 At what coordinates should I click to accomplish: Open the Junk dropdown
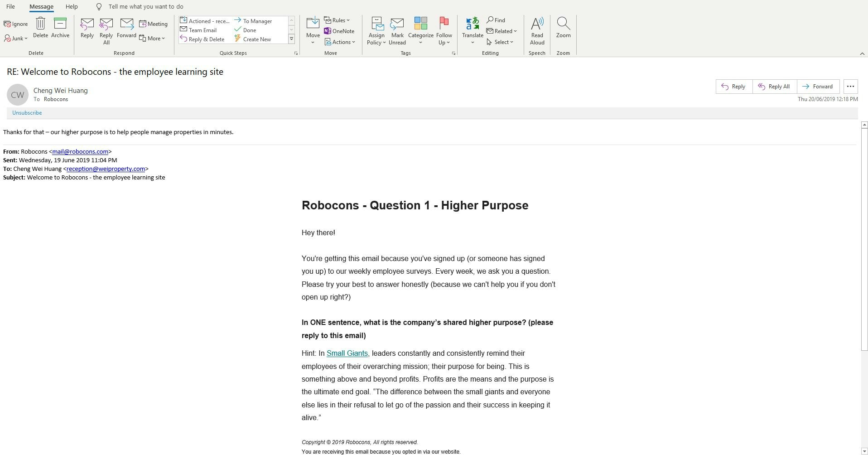[16, 39]
